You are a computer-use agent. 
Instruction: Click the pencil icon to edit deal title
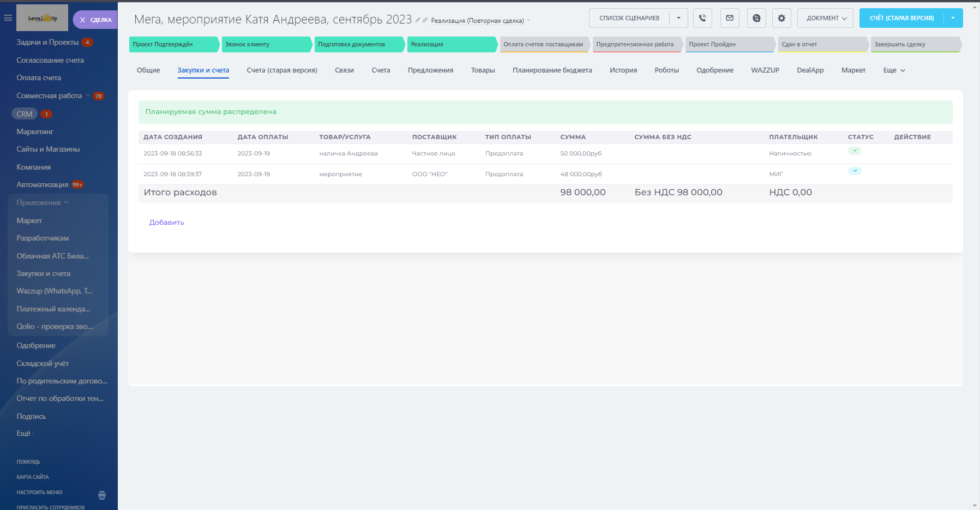[x=418, y=20]
